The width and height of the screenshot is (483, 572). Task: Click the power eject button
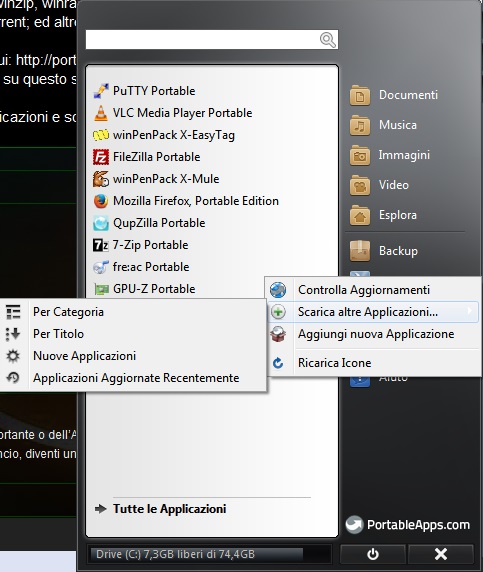[372, 554]
